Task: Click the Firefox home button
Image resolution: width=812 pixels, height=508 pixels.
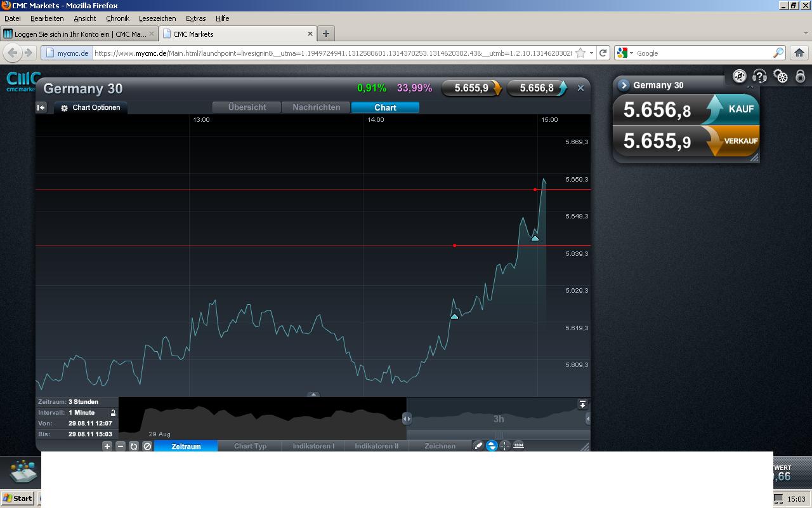Action: (799, 53)
